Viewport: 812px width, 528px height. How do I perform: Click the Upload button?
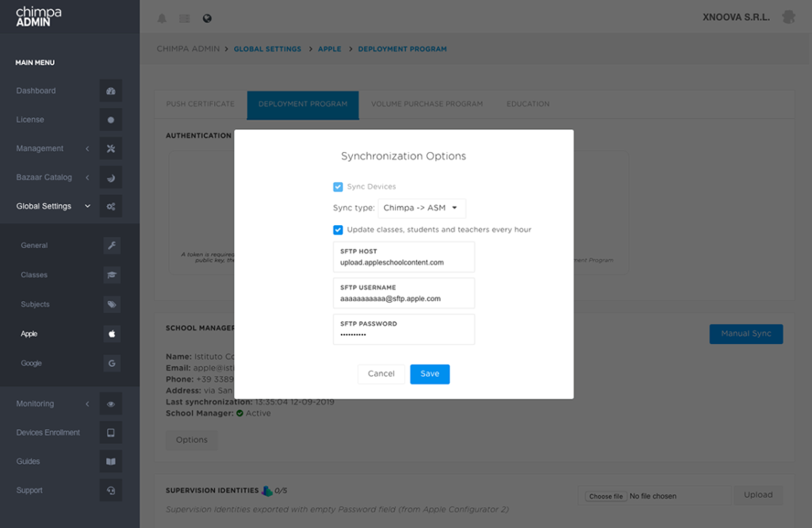click(758, 495)
